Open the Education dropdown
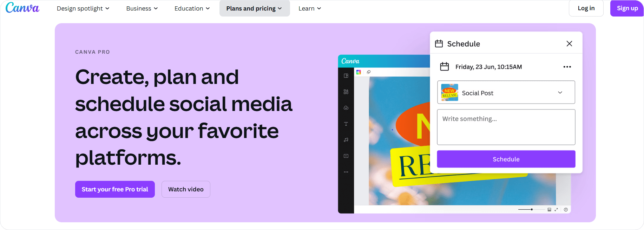 click(192, 8)
